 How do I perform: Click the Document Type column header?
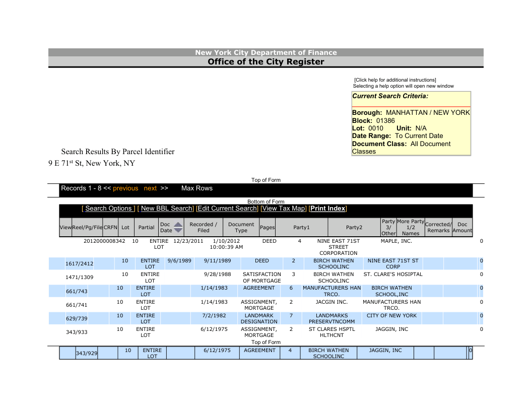tap(241, 228)
